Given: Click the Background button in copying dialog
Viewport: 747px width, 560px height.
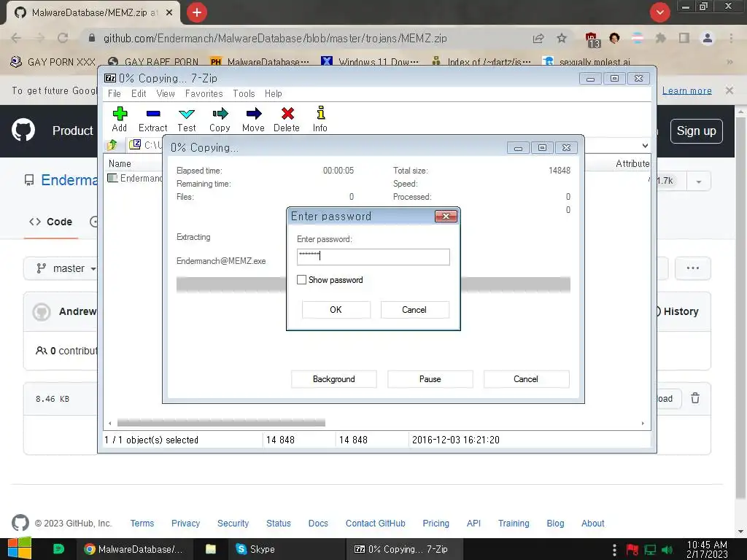Looking at the screenshot, I should pos(333,379).
